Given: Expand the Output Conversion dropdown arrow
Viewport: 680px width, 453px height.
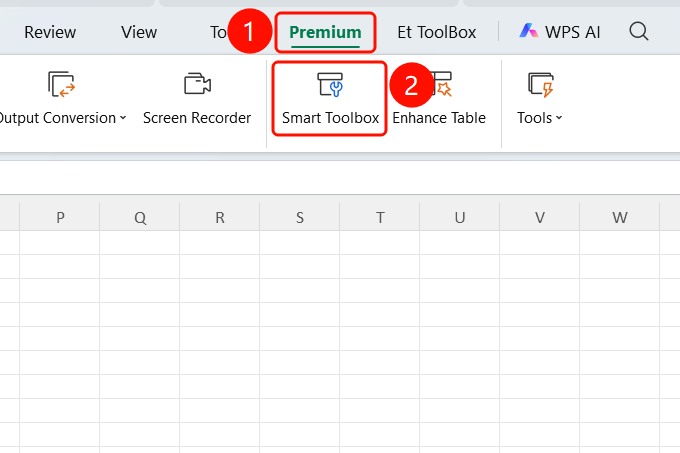Looking at the screenshot, I should (x=123, y=117).
